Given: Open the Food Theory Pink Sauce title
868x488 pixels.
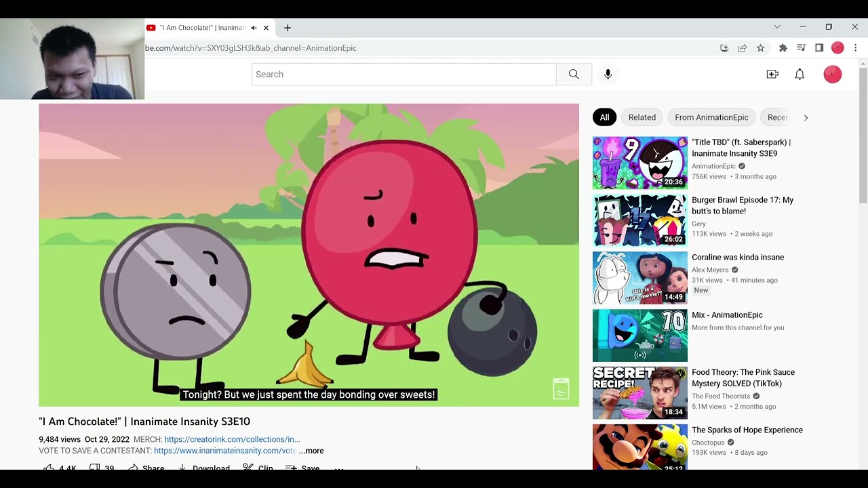Looking at the screenshot, I should pos(743,378).
